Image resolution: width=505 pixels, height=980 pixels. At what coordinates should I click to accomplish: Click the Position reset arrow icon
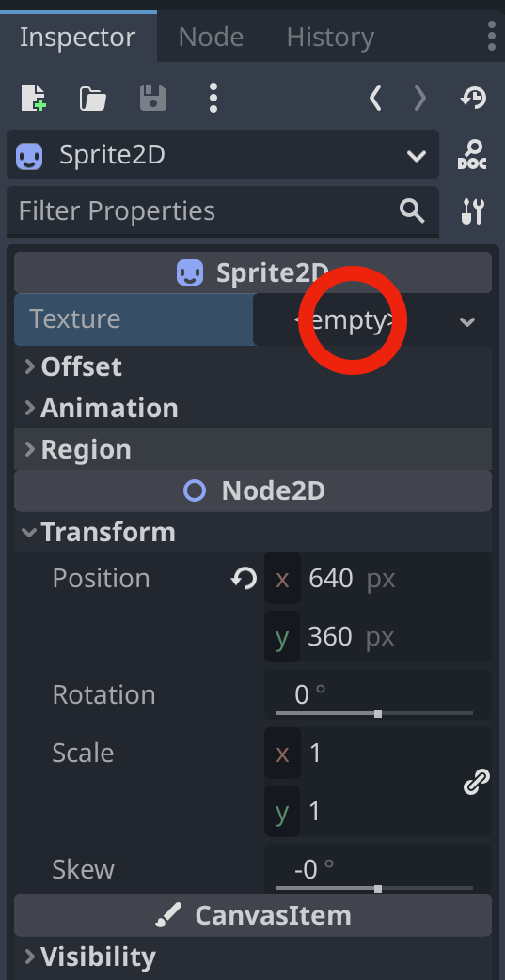pyautogui.click(x=244, y=579)
